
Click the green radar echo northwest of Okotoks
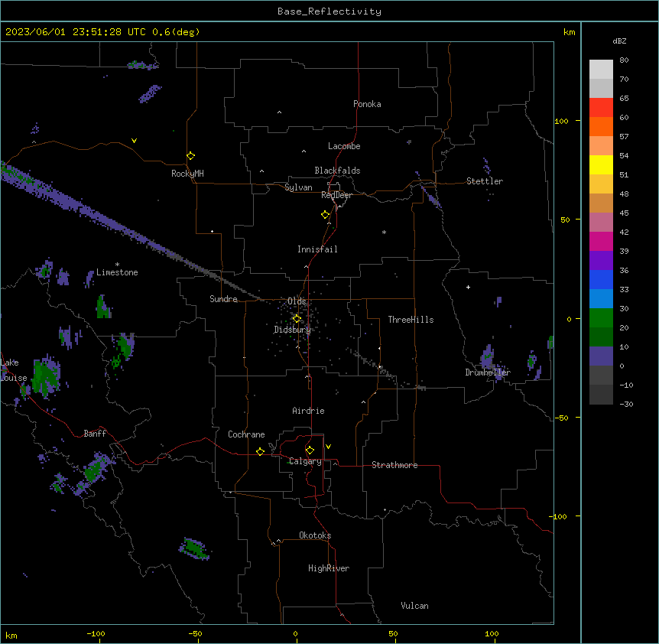pyautogui.click(x=194, y=548)
